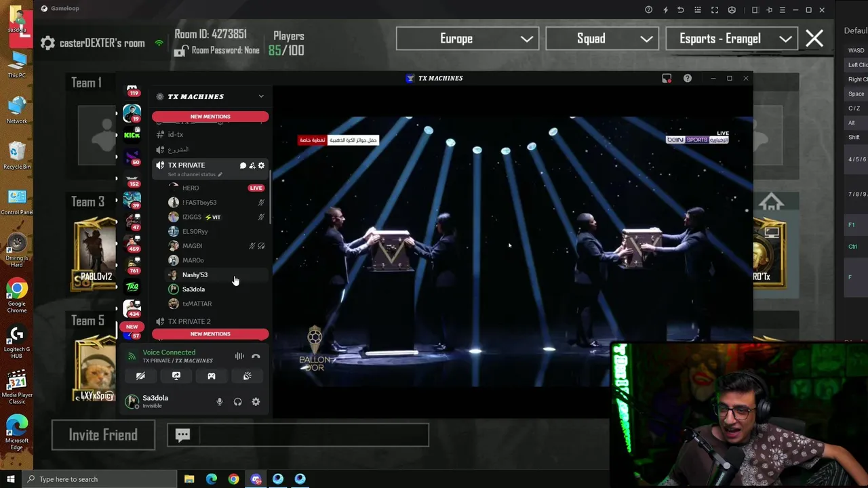Click the PABLOvI2 player card in Team 3
Screen dimensions: 868x488
click(x=95, y=253)
